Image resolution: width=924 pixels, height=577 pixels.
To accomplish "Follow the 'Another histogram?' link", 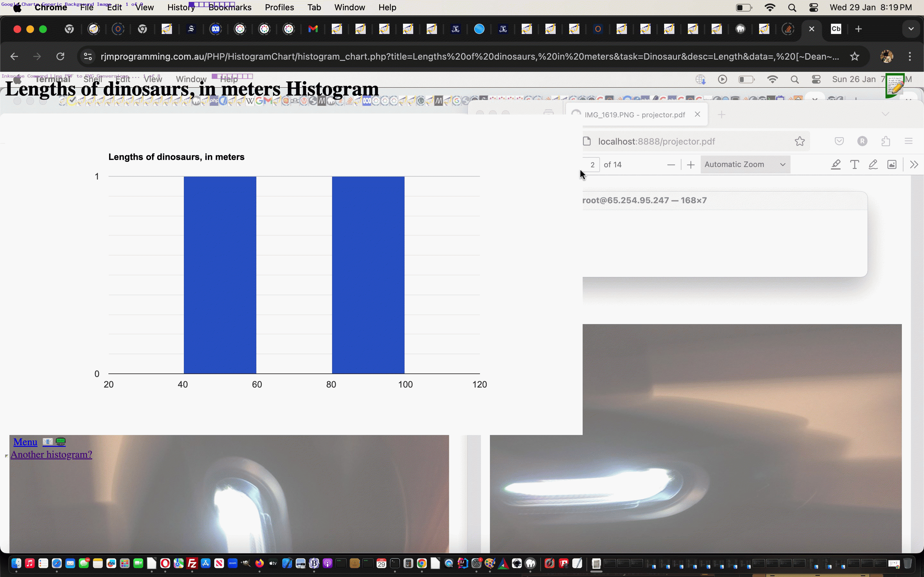I will [x=51, y=455].
